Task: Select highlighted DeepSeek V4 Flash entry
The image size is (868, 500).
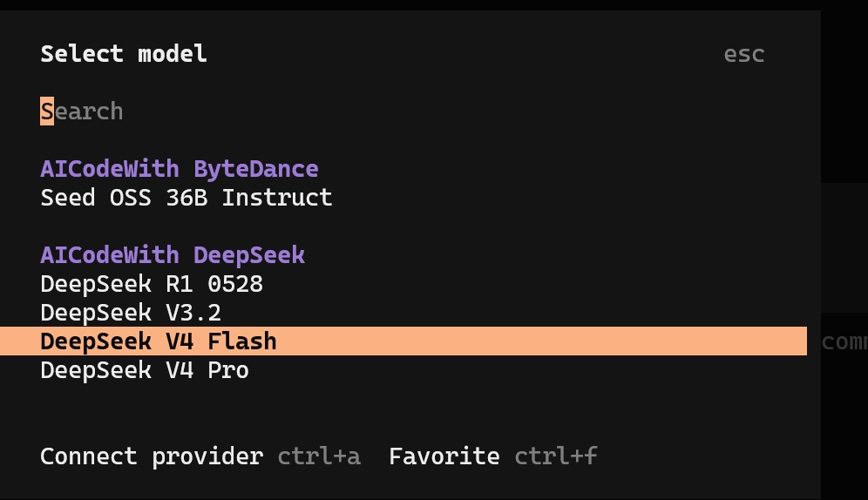Action: coord(403,341)
